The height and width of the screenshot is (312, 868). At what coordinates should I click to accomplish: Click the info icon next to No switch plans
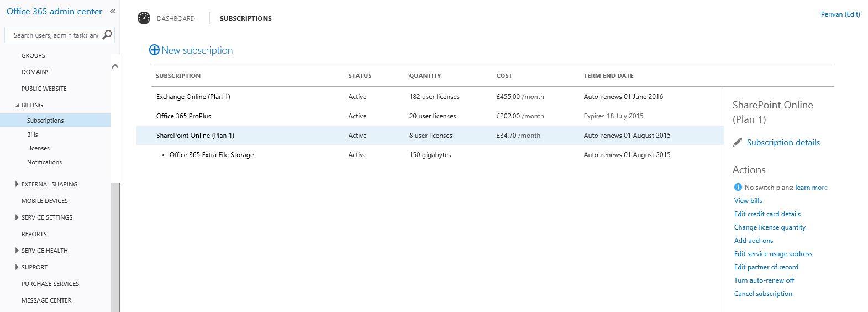(x=738, y=187)
